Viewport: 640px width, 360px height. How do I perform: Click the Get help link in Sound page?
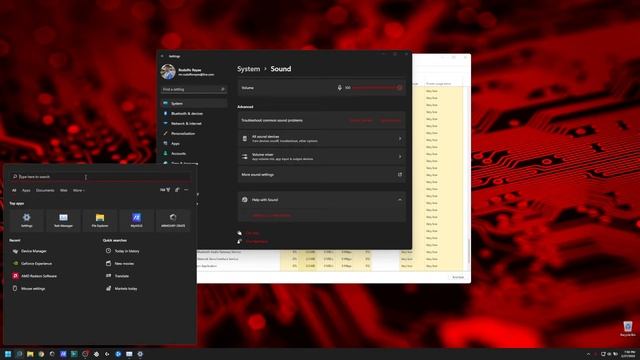(x=253, y=233)
